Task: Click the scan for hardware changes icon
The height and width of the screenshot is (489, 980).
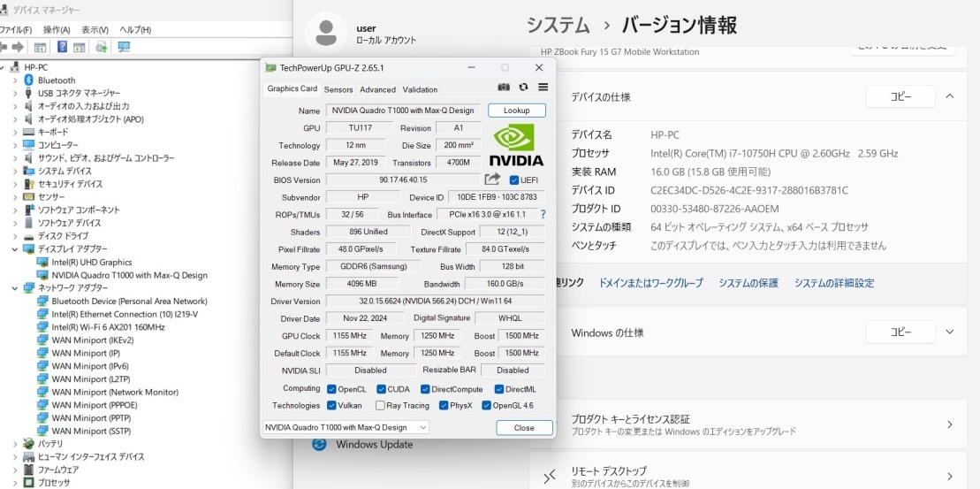Action: (102, 47)
